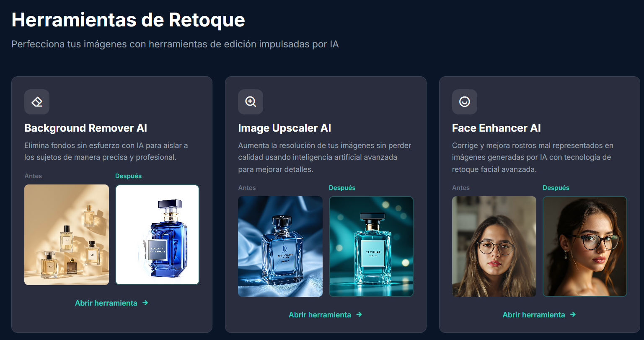Image resolution: width=644 pixels, height=340 pixels.
Task: Select the Image Upscaler AI card title
Action: coord(284,128)
